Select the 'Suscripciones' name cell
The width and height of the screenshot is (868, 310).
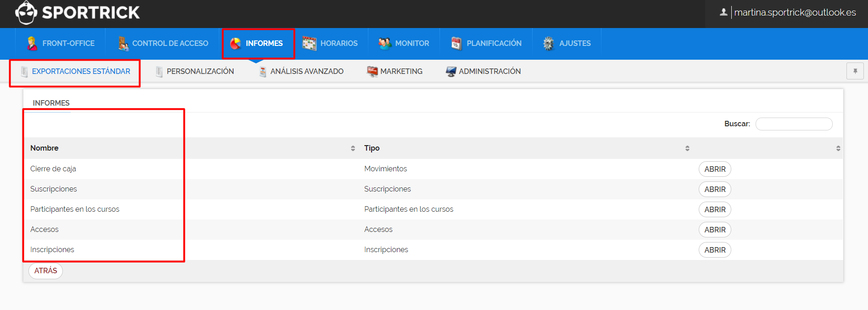pyautogui.click(x=53, y=189)
